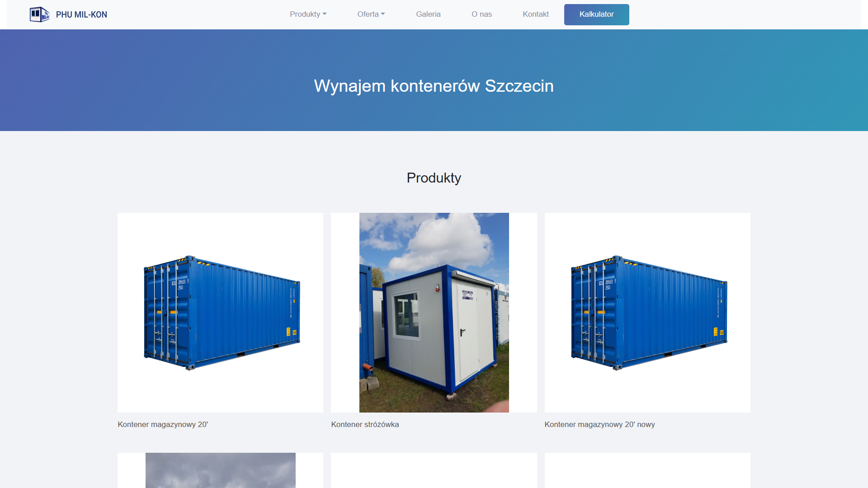868x488 pixels.
Task: Open the cloudy sky product photo card
Action: coord(221,470)
